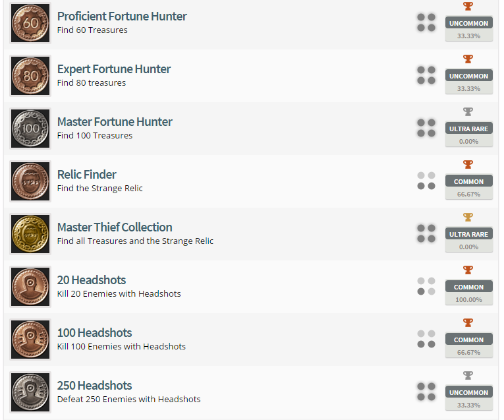Viewport: 504px width, 420px height.
Task: Open the Proficient Fortune Hunter trophy badge
Action: 30,23
